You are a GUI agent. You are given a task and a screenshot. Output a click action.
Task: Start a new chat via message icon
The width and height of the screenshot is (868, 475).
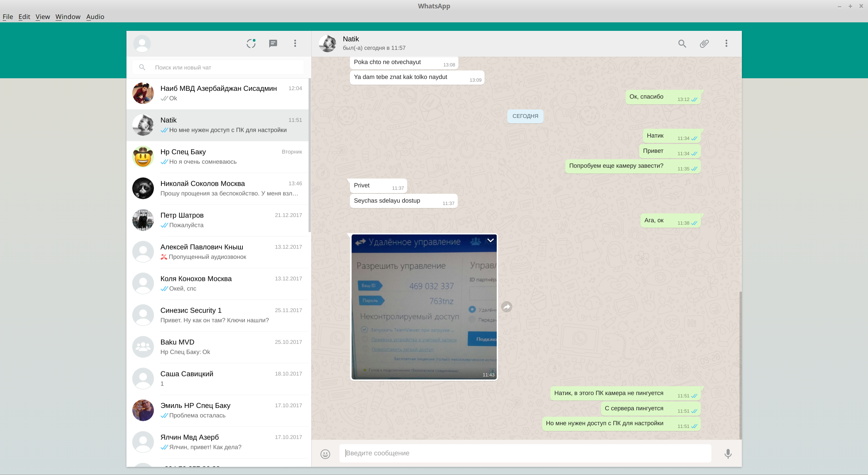273,43
